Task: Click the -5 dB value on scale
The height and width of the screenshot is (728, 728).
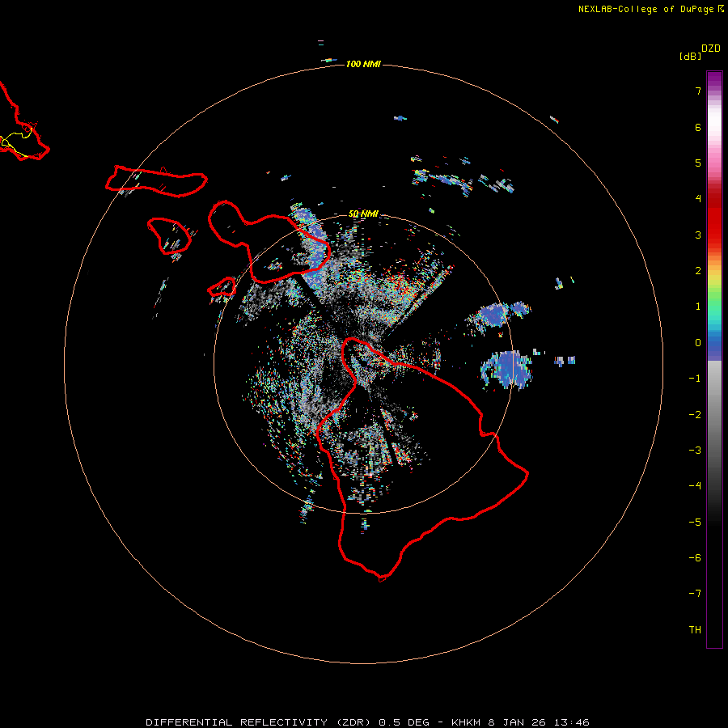Action: pyautogui.click(x=695, y=523)
